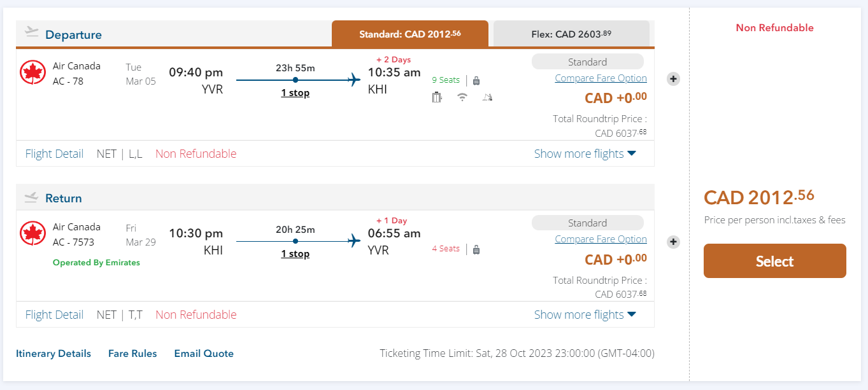Click Email Quote link

(204, 354)
